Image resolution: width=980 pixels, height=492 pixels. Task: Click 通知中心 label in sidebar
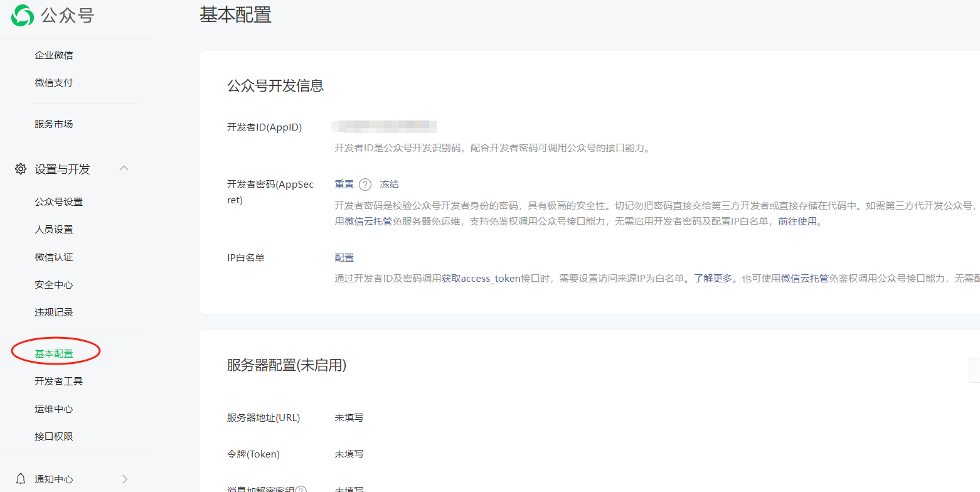click(x=54, y=479)
